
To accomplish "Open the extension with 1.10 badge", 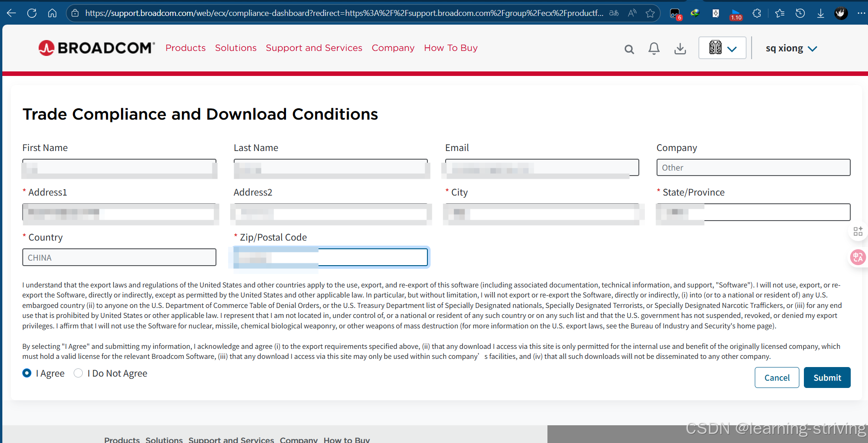I will coord(736,14).
